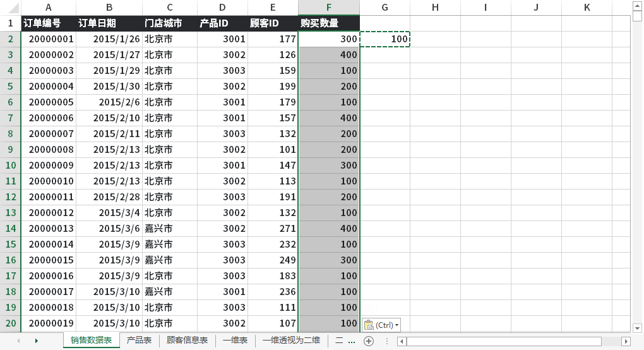Click the horizontal scrollbar thumb
Screen dimensions: 644x350
pyautogui.click(x=504, y=341)
